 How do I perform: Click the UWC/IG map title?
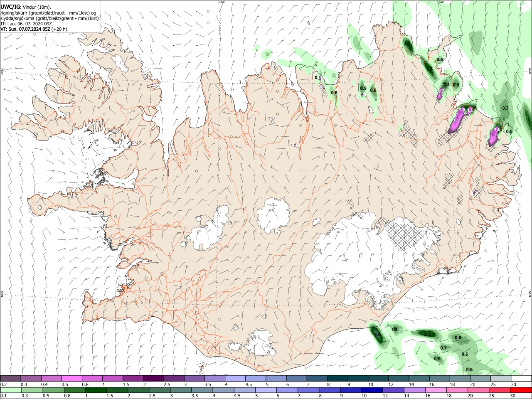(x=10, y=6)
